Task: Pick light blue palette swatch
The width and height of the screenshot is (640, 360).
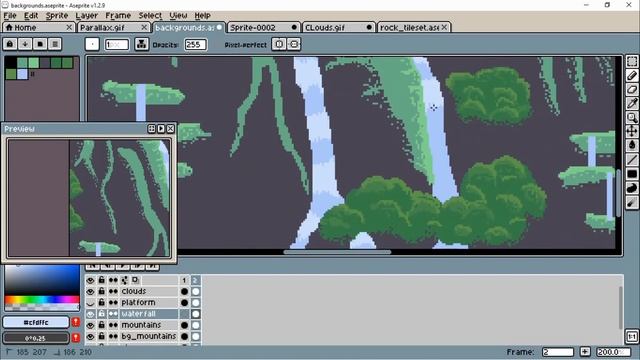Action: [x=22, y=74]
